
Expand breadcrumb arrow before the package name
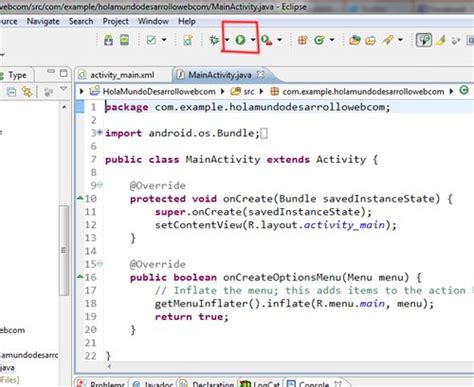262,91
